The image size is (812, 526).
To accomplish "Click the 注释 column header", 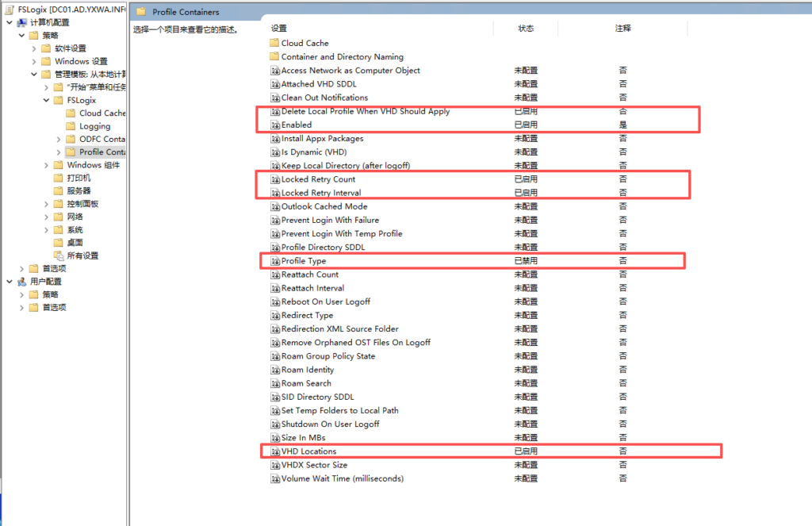I will tap(622, 28).
